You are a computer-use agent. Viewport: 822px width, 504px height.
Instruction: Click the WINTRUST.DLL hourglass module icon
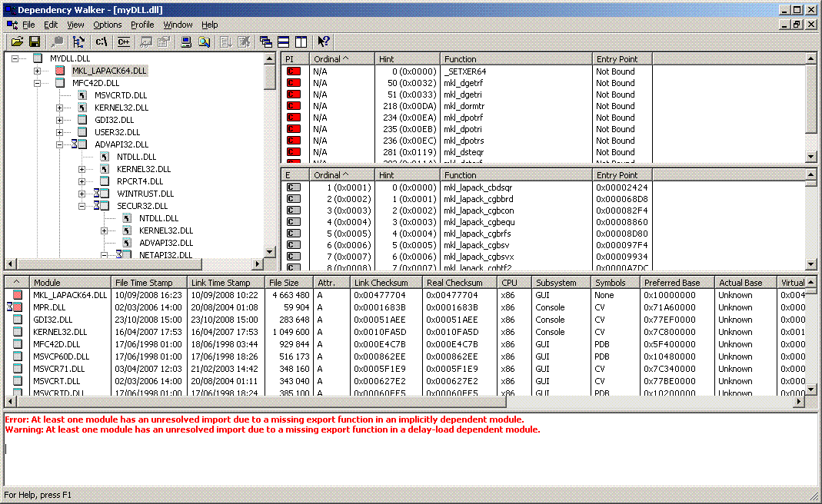pyautogui.click(x=102, y=194)
